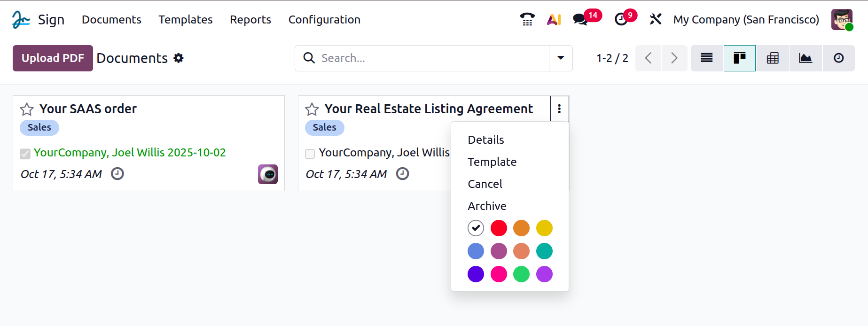Switch to list view
The width and height of the screenshot is (868, 326).
706,58
